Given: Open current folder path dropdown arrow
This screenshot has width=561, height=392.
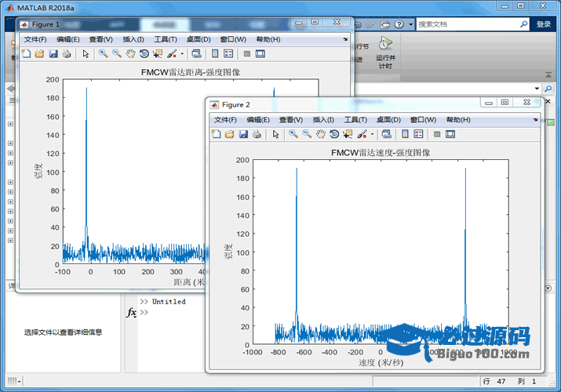Looking at the screenshot, I should (x=537, y=89).
